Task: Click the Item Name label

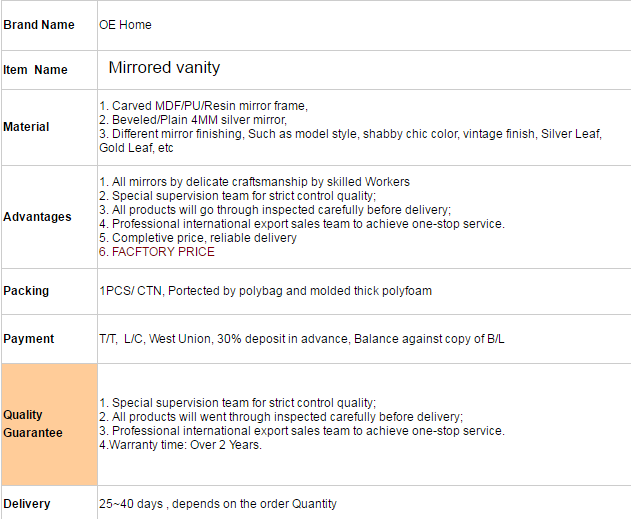Action: click(35, 70)
